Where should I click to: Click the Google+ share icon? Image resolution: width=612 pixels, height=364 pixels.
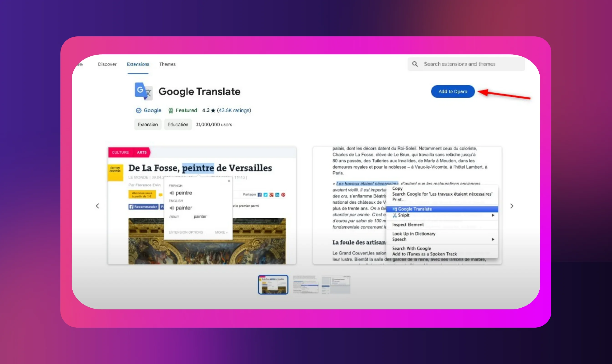(272, 195)
